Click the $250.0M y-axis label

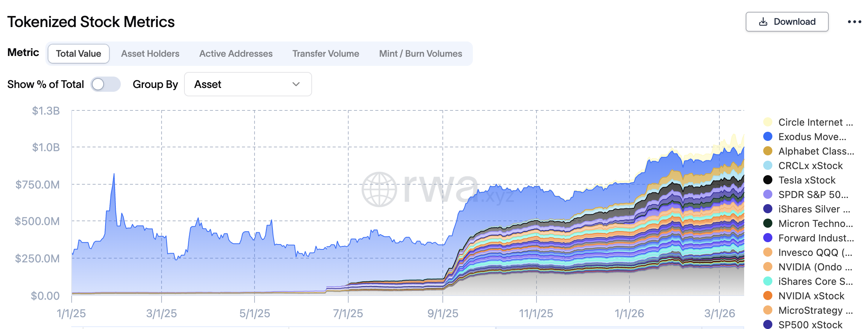(37, 259)
